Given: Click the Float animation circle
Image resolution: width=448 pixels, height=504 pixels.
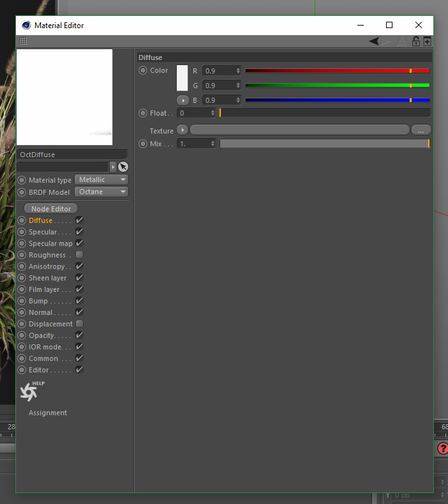Looking at the screenshot, I should [x=143, y=113].
